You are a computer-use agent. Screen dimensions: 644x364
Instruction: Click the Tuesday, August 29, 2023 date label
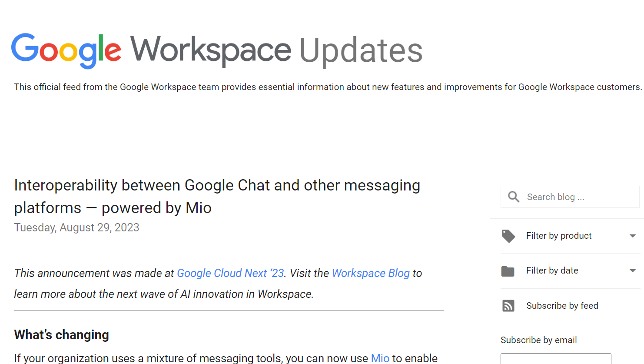point(76,227)
